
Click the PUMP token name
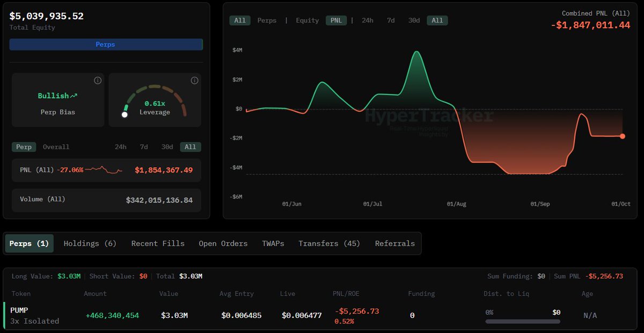[x=19, y=310]
